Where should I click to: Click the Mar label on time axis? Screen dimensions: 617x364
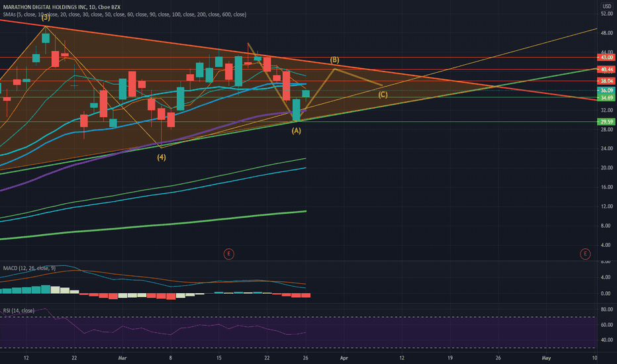pos(122,357)
